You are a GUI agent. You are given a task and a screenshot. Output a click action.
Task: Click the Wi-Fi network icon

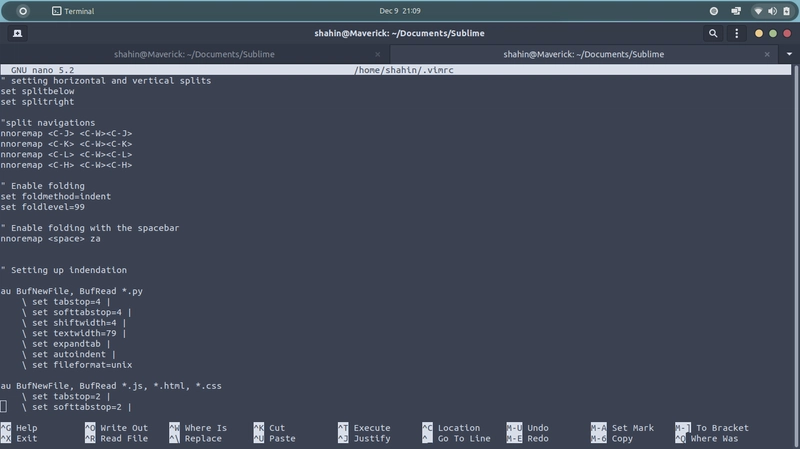pyautogui.click(x=758, y=11)
